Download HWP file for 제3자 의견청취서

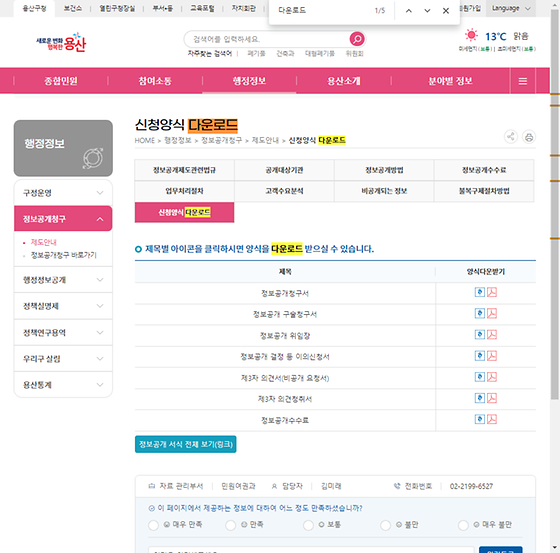click(480, 398)
